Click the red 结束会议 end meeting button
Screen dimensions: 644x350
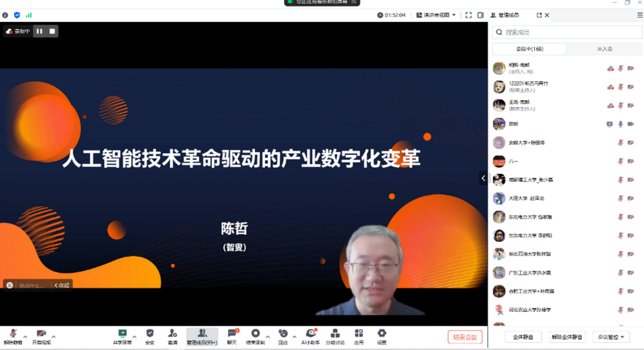coord(465,337)
